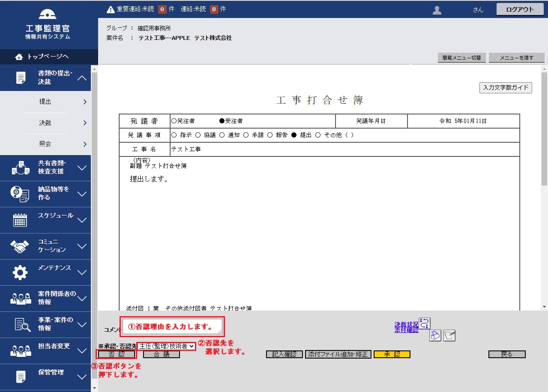Click the 工事名 value テスト工事

[x=186, y=150]
